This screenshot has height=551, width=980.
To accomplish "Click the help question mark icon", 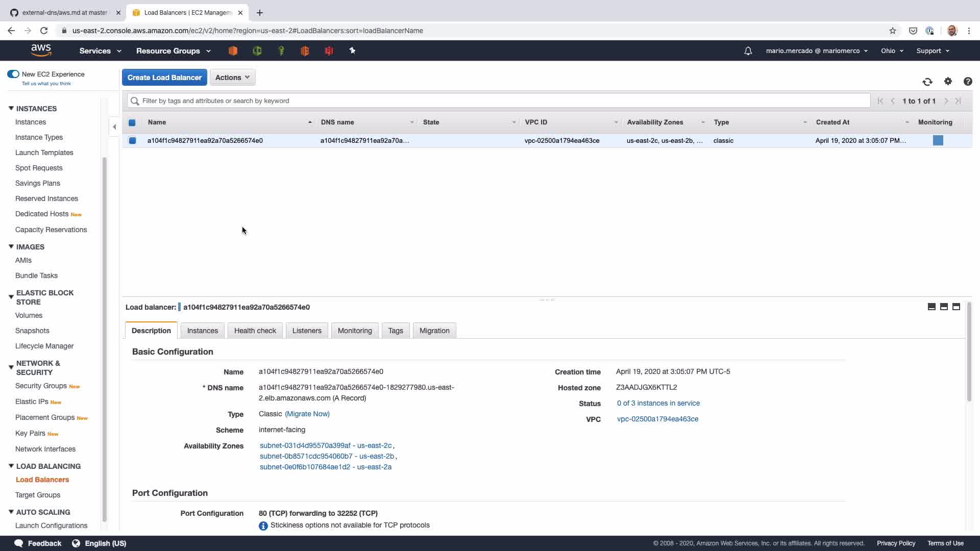I will coord(967,82).
